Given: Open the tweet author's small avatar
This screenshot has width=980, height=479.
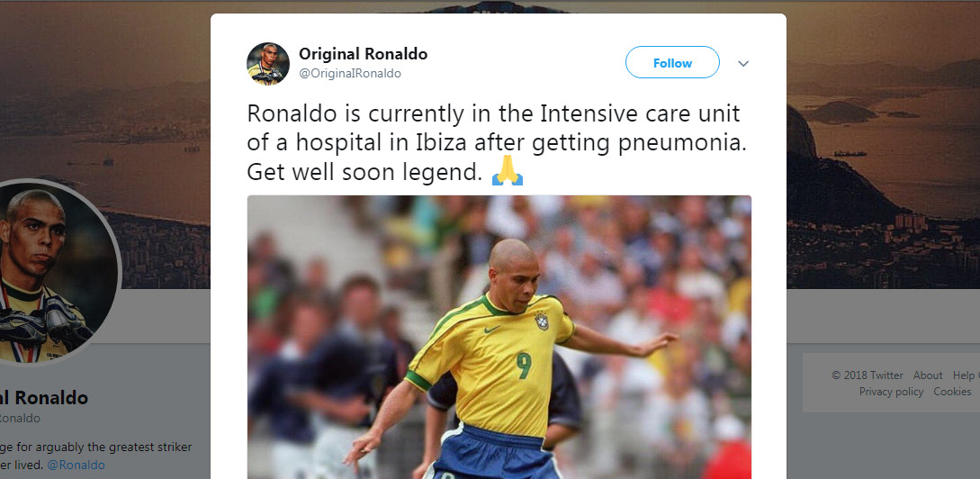Looking at the screenshot, I should [267, 63].
